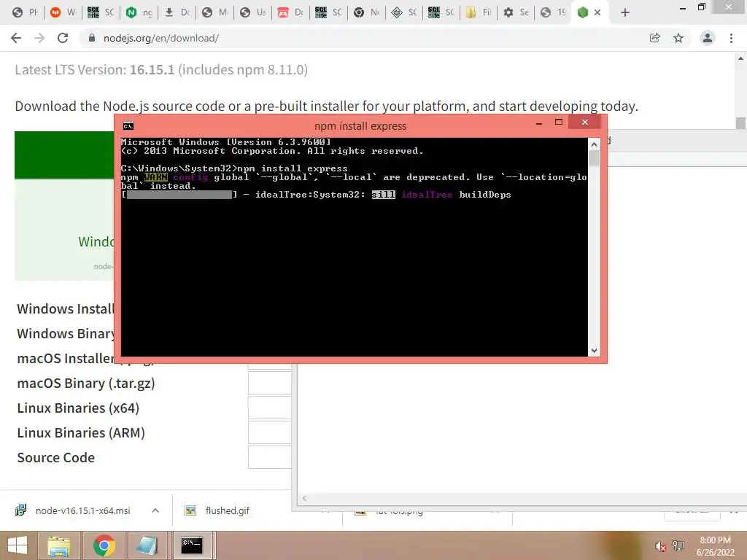Expand options for node msi download
This screenshot has height=560, width=747.
click(x=155, y=510)
